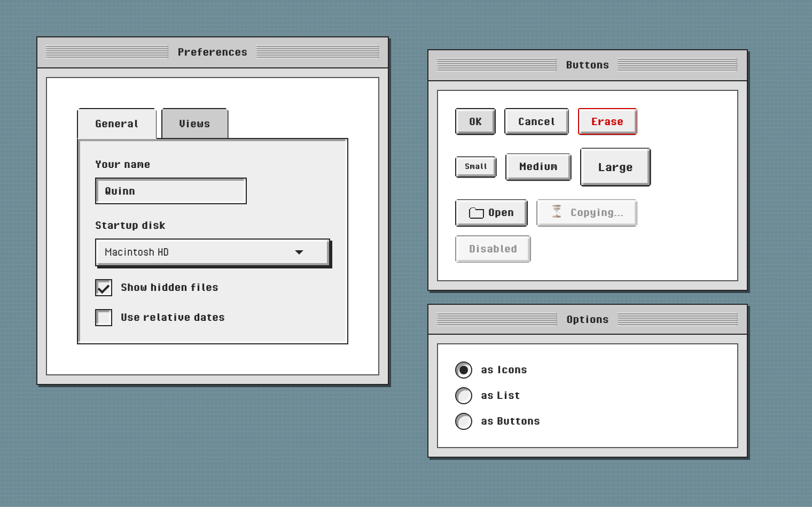This screenshot has width=812, height=508.
Task: Click the folder icon on Open button
Action: 476,213
